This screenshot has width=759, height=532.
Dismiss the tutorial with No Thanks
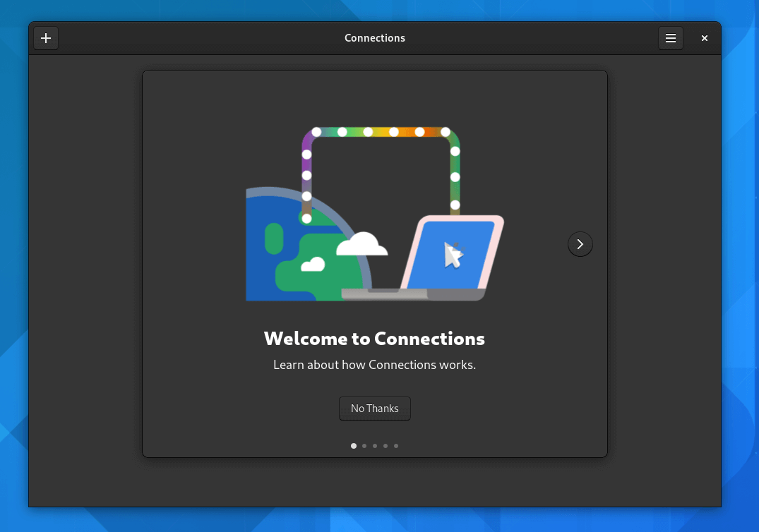374,408
